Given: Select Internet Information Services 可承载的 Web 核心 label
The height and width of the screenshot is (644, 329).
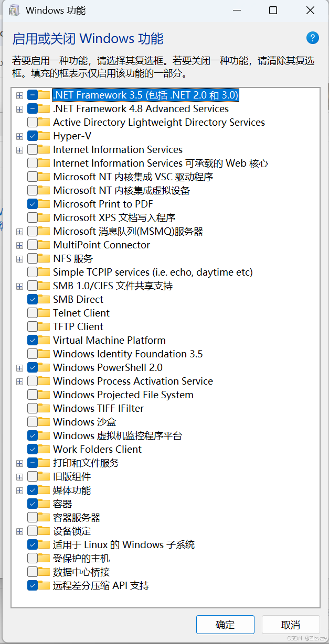Looking at the screenshot, I should coord(161,163).
